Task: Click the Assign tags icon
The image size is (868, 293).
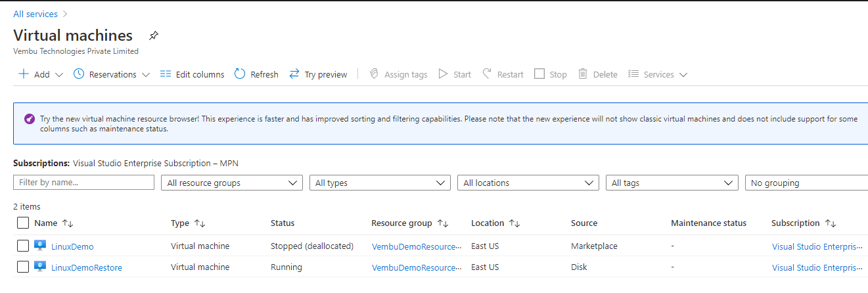Action: 374,74
